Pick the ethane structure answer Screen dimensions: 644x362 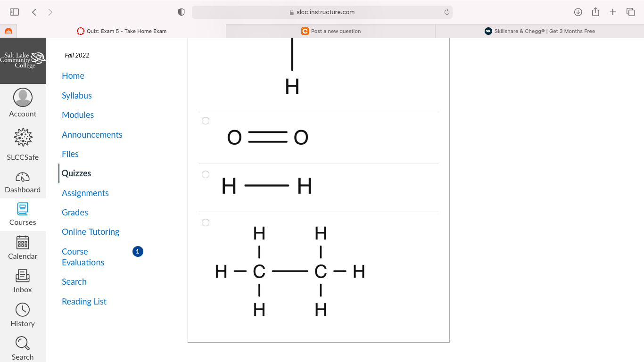coord(206,222)
